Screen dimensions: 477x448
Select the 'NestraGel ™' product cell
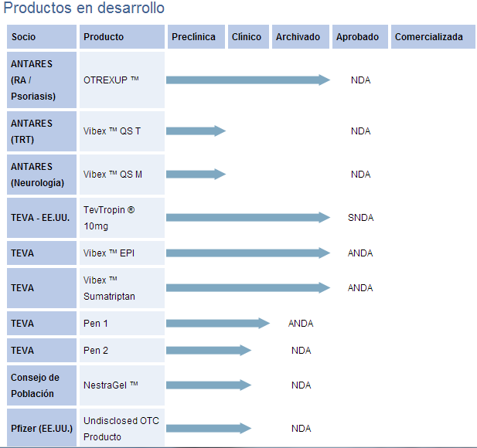[122, 385]
